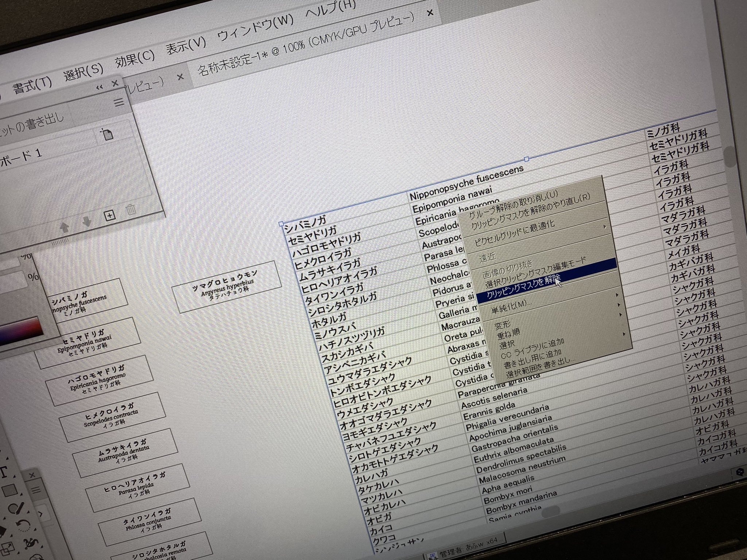Select the Shaper brush tool
The height and width of the screenshot is (560, 747).
pyautogui.click(x=16, y=509)
